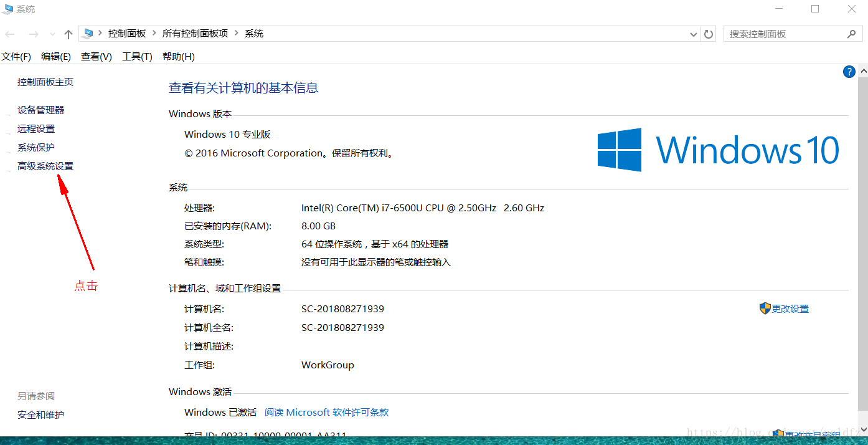The image size is (868, 445).
Task: Open 安全和维护 link
Action: click(x=40, y=415)
